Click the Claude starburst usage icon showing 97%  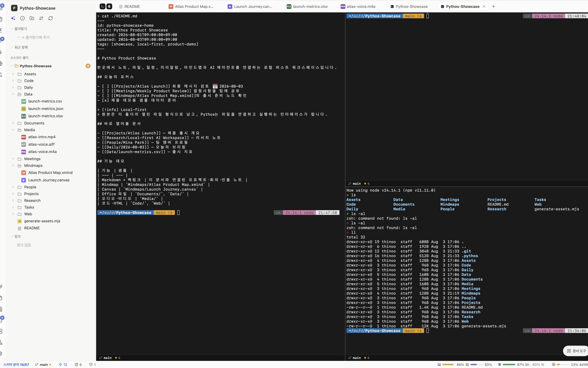[x=499, y=365]
